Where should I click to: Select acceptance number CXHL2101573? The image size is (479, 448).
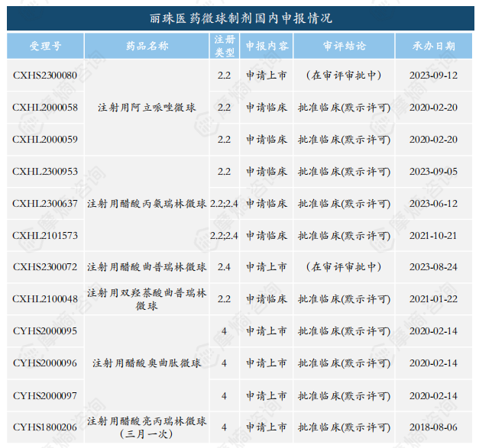click(x=45, y=236)
